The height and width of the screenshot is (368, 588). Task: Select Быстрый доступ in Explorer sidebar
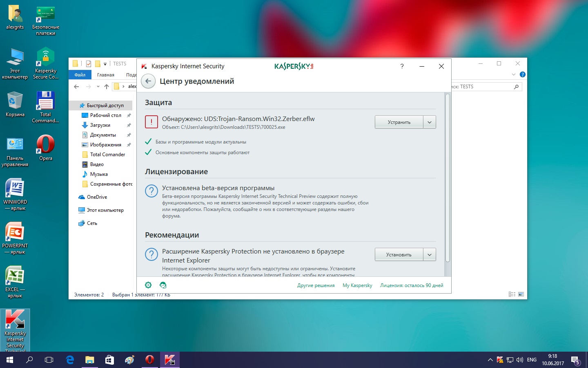point(101,105)
